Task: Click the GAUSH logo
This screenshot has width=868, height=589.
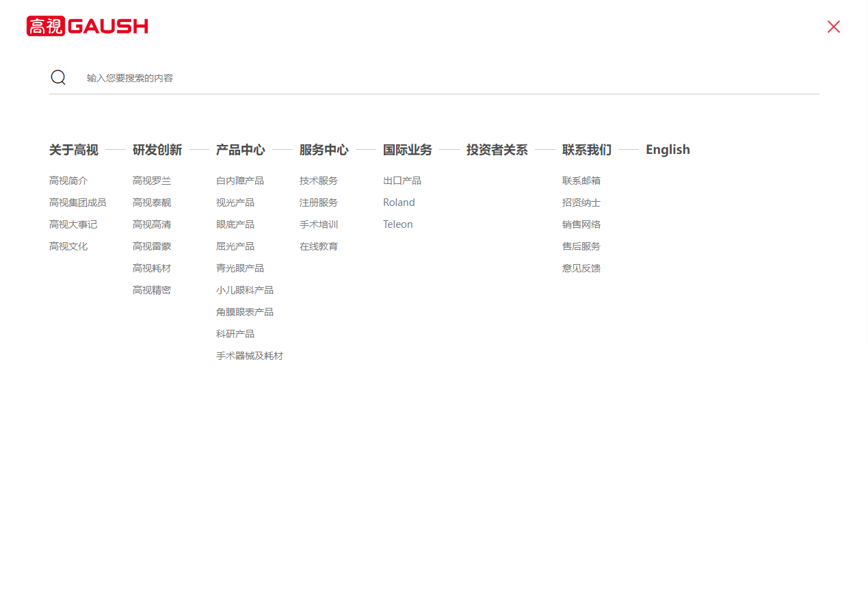Action: [x=88, y=26]
